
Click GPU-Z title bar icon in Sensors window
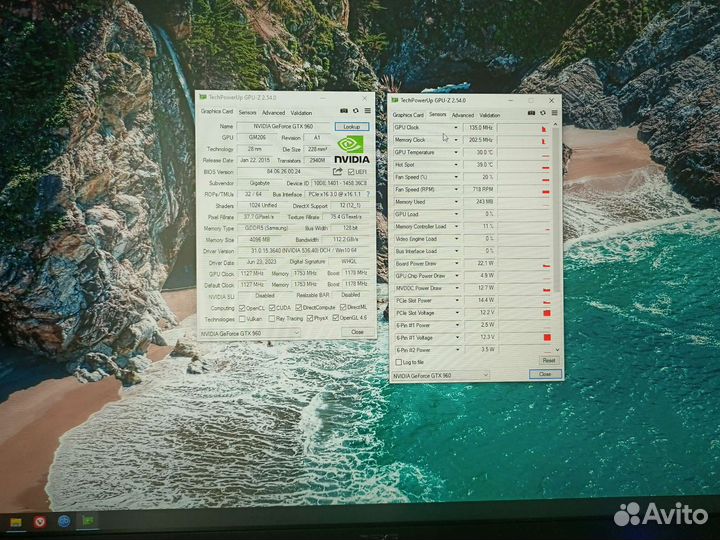394,100
